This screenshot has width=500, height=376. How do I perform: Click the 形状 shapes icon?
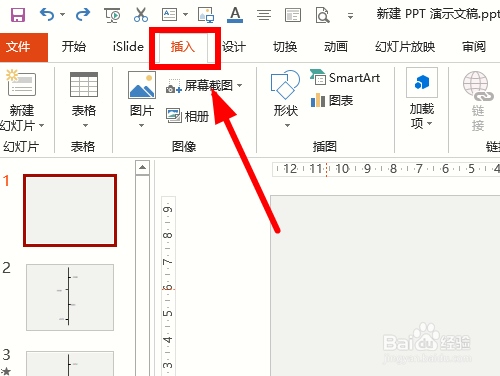point(285,85)
